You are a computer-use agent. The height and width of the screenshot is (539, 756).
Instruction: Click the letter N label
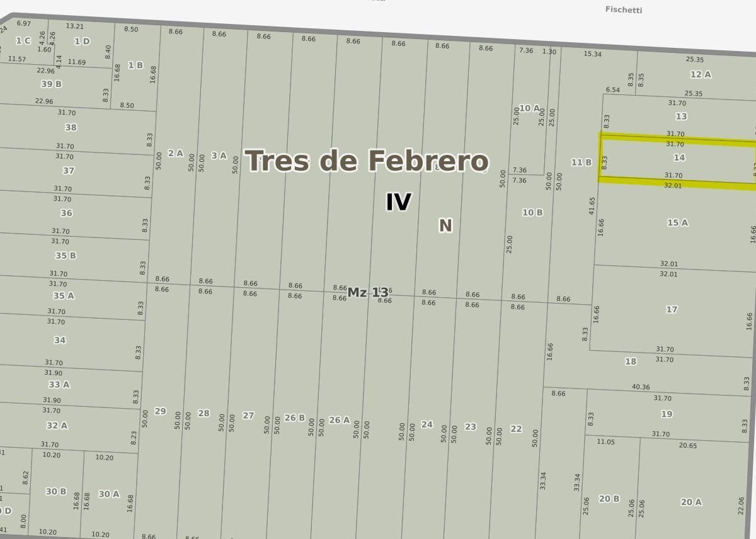(x=445, y=225)
